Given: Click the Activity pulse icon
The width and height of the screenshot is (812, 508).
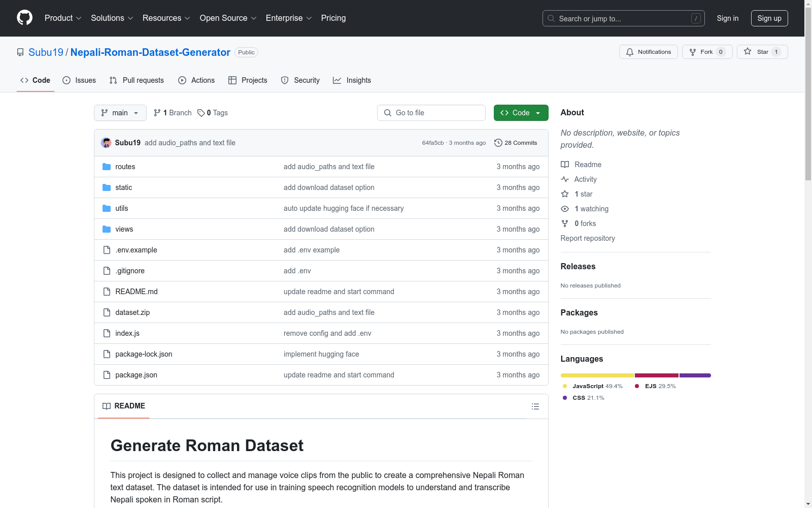Looking at the screenshot, I should click(x=565, y=179).
